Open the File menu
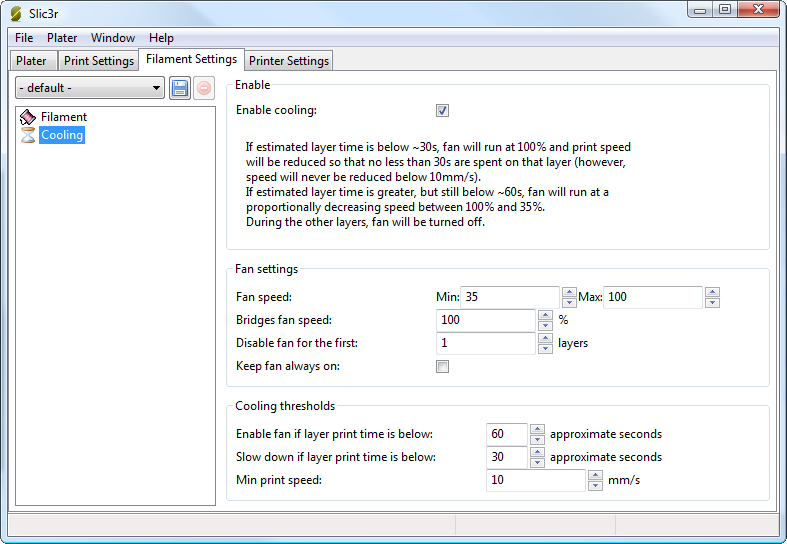This screenshot has height=544, width=787. point(24,38)
